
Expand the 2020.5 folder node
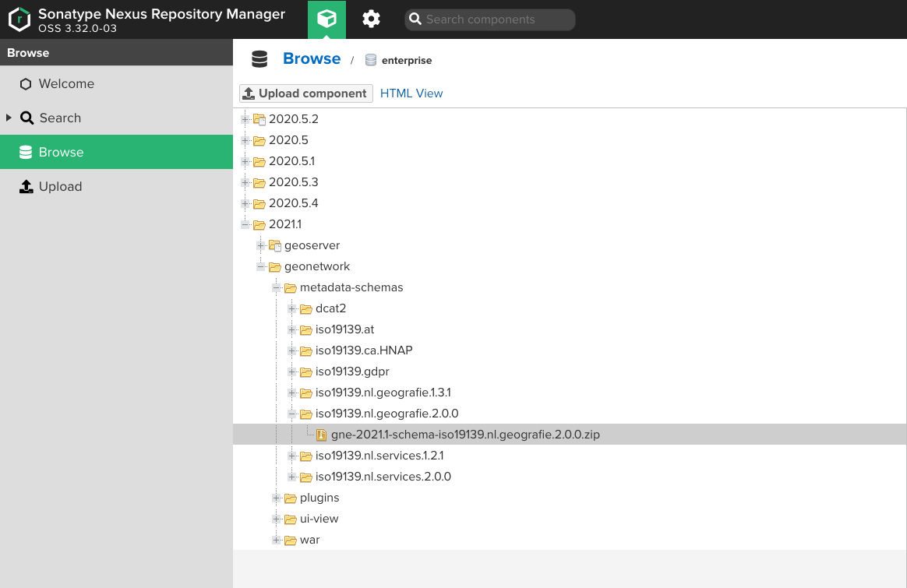click(x=245, y=140)
